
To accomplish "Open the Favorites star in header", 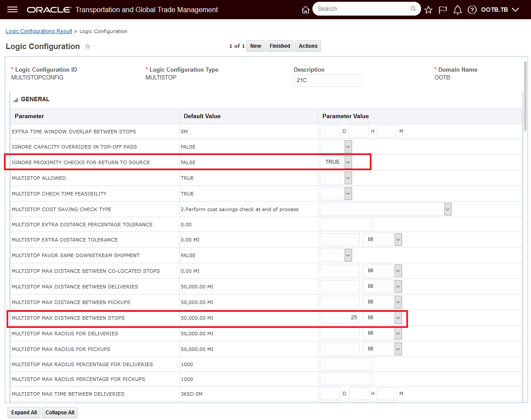I will 428,10.
